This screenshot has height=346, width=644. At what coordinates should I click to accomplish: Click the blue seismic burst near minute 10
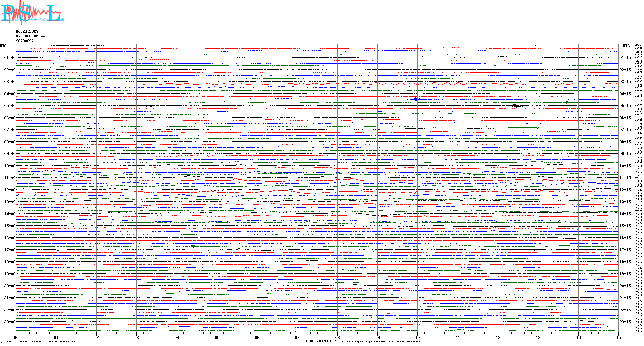tap(415, 99)
